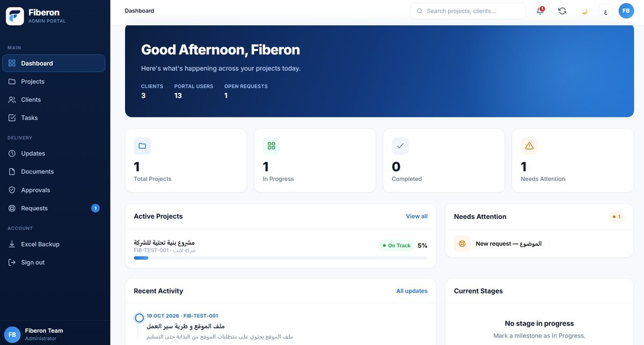Click the Excel Backup download icon
The width and height of the screenshot is (644, 345).
[x=12, y=244]
